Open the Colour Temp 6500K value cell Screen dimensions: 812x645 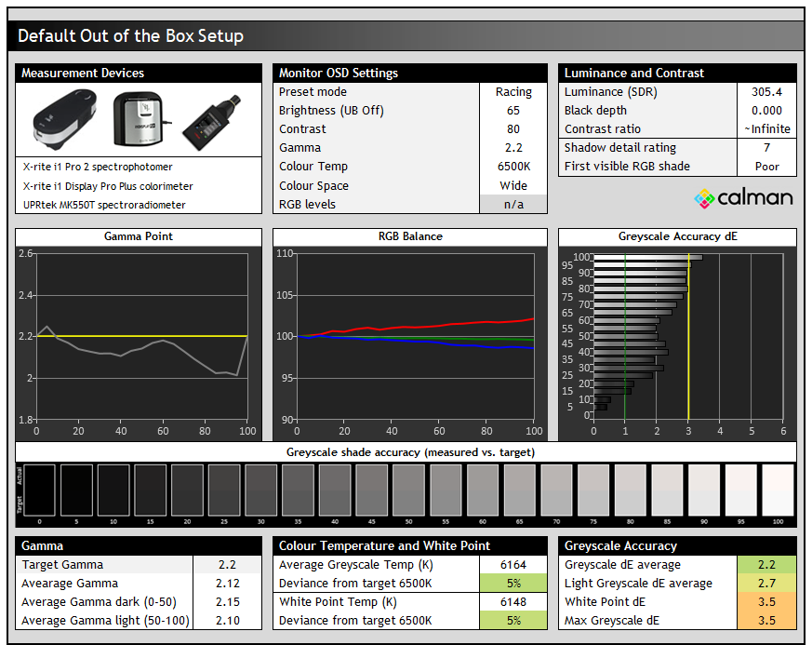(513, 167)
